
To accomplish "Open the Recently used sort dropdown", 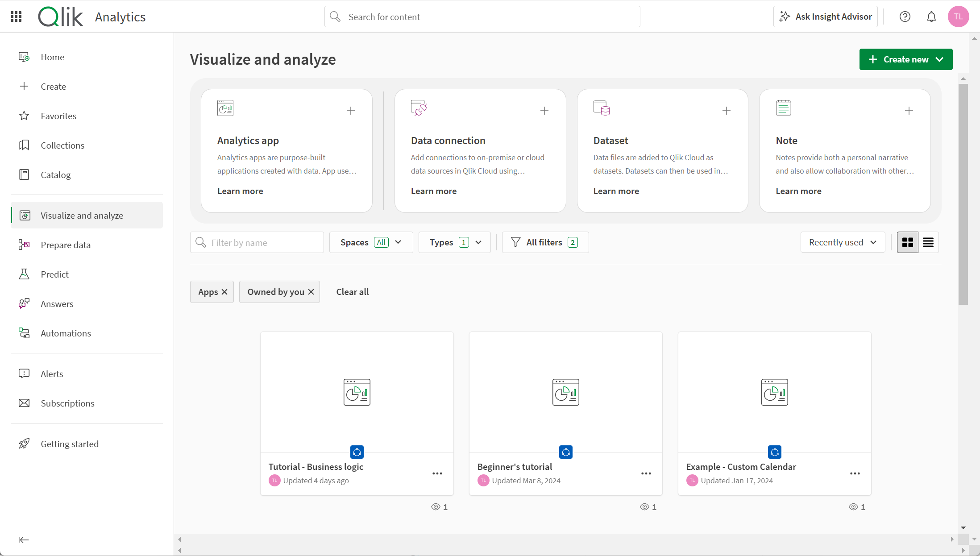I will pyautogui.click(x=842, y=242).
